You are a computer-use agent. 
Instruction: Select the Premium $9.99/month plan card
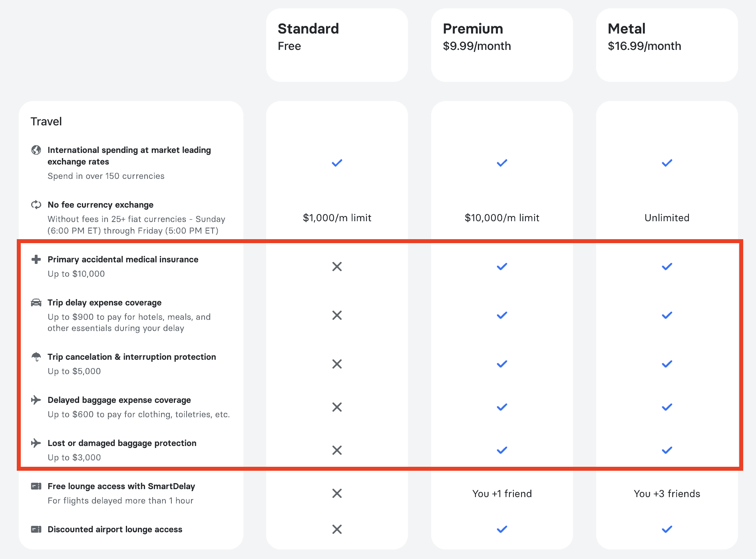click(x=502, y=45)
